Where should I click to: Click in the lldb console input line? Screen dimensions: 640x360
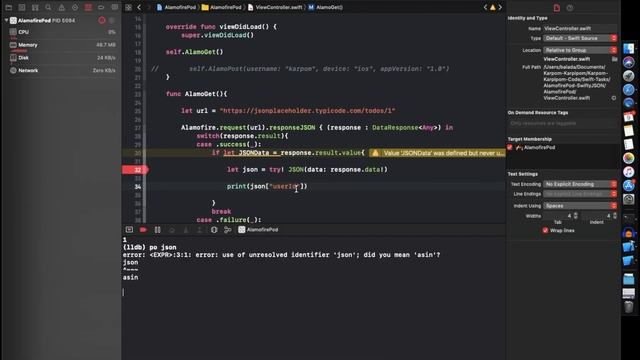313,292
